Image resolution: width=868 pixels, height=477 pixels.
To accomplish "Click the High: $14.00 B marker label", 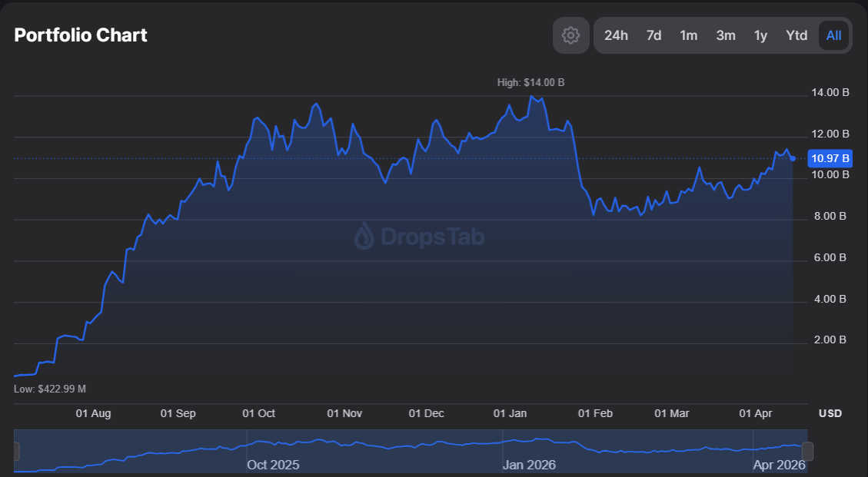I will click(x=530, y=82).
